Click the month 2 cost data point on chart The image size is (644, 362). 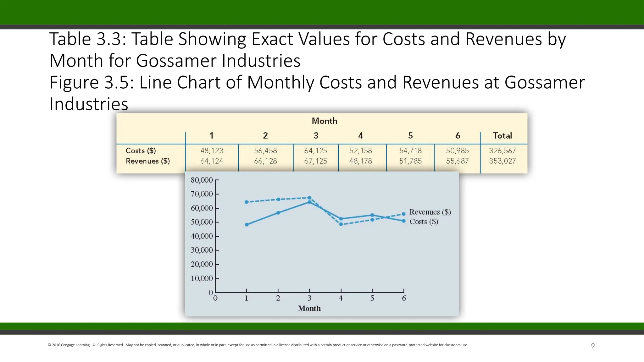pos(278,213)
